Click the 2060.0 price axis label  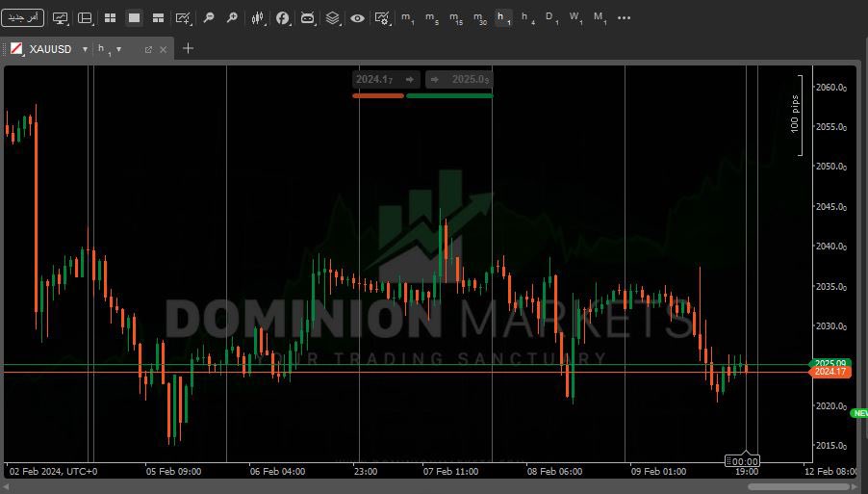(x=830, y=88)
